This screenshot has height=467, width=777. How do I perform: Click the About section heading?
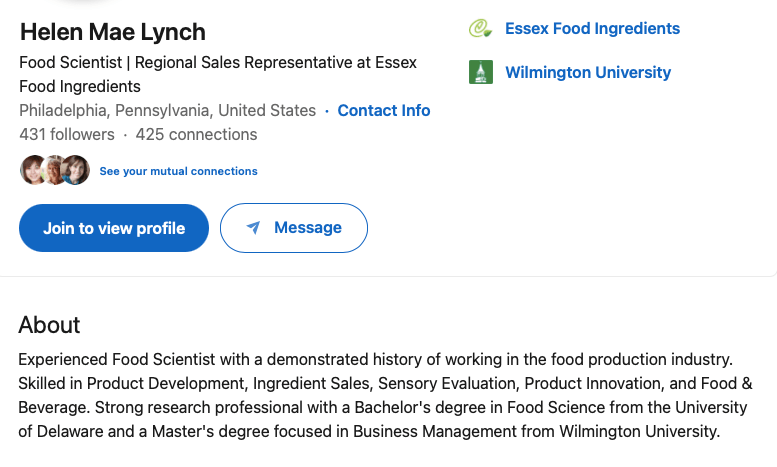(x=49, y=325)
